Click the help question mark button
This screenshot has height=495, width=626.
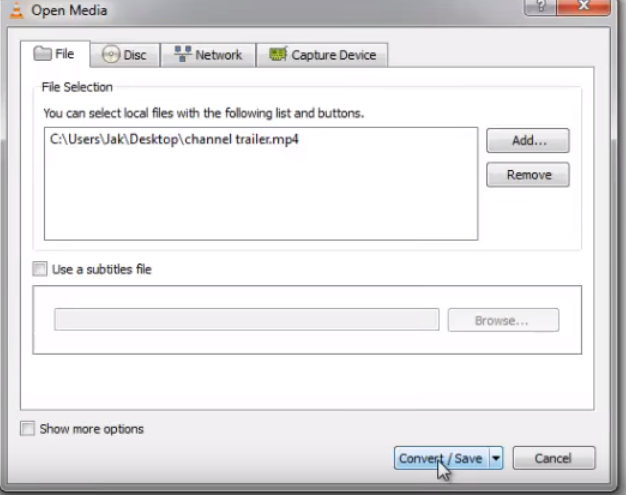coord(540,7)
